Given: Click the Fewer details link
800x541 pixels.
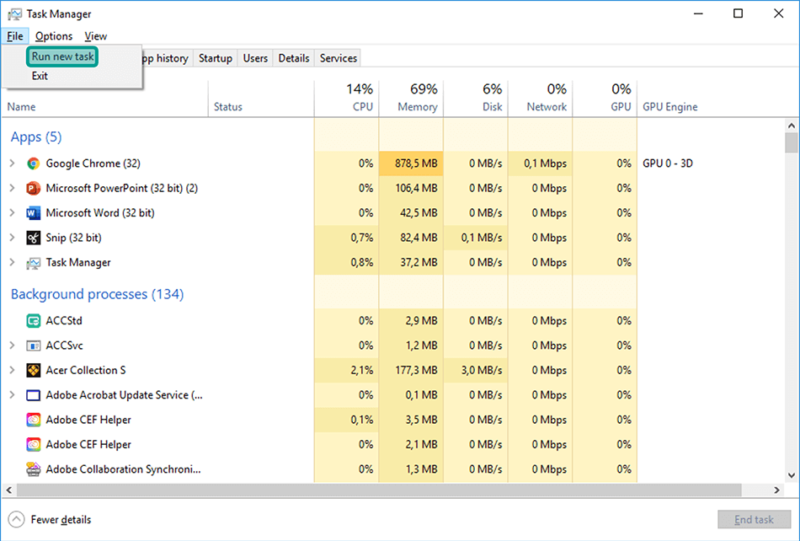Looking at the screenshot, I should coord(61,520).
